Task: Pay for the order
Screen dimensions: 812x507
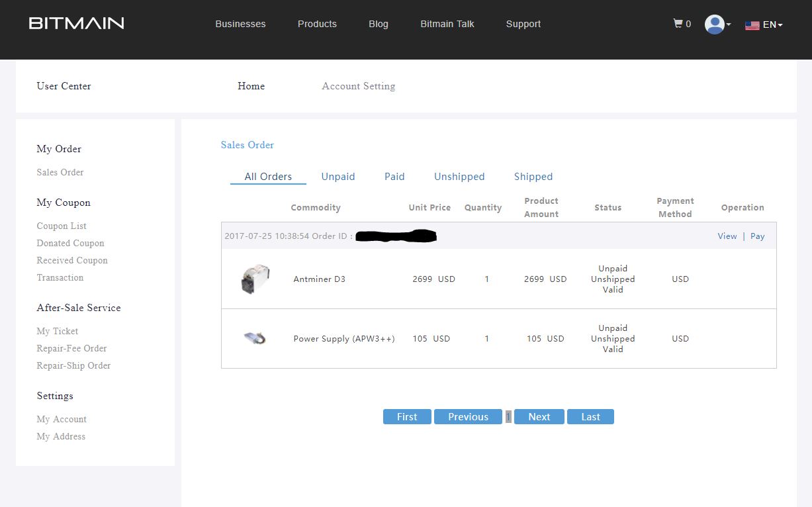Action: [x=758, y=236]
